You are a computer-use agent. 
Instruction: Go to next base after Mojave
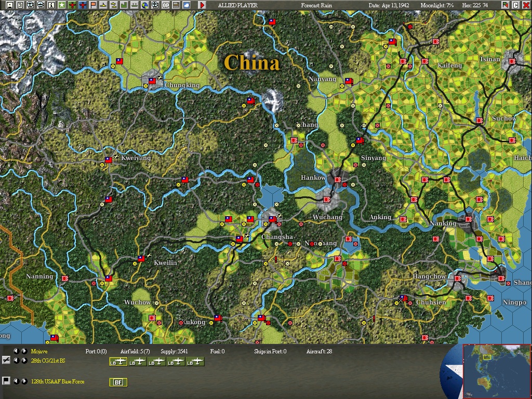coord(24,351)
